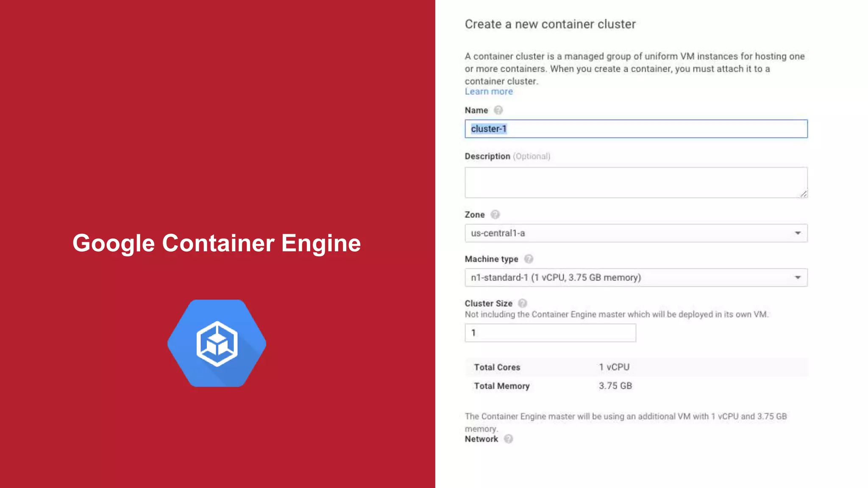Click the Name field help icon
This screenshot has width=868, height=488.
[x=498, y=110]
